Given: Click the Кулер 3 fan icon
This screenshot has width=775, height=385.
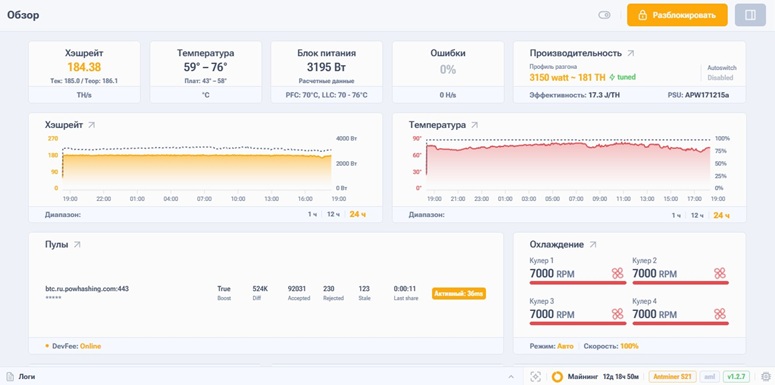Looking at the screenshot, I should coord(617,314).
